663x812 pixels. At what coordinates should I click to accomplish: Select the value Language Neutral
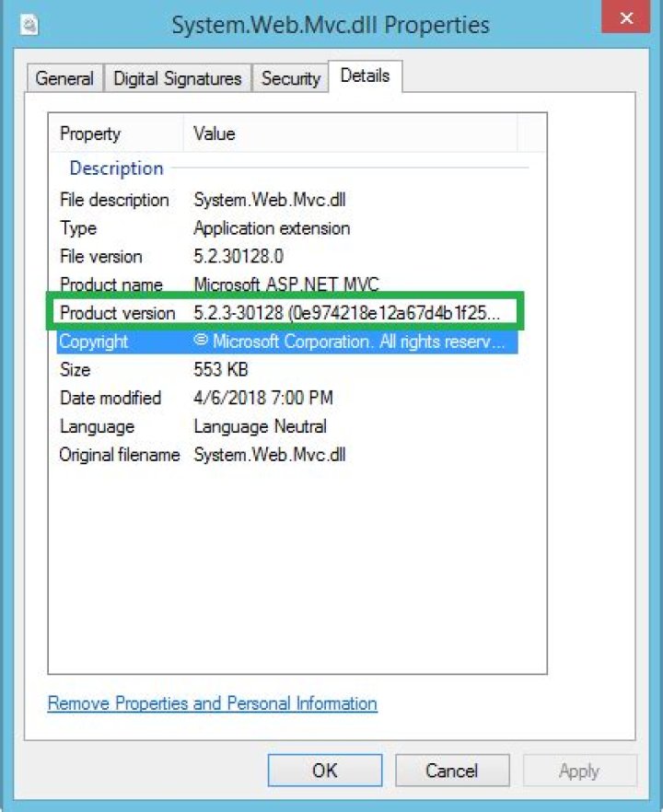[x=261, y=427]
